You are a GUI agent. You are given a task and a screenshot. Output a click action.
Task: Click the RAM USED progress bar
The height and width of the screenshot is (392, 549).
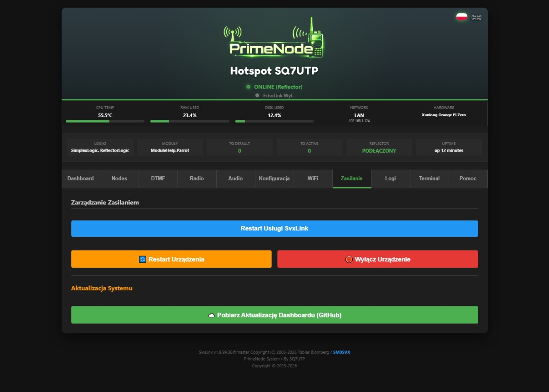[x=190, y=121]
